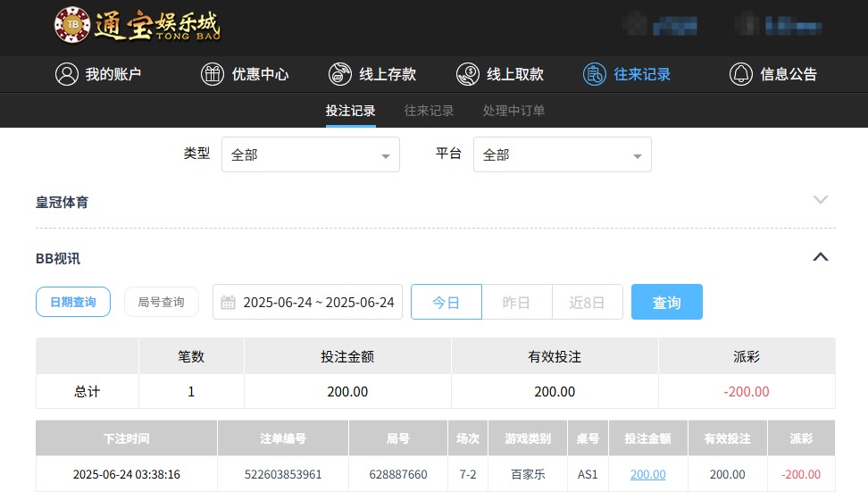Image resolution: width=868 pixels, height=500 pixels.
Task: Click the BB视讯 section title
Action: click(x=58, y=259)
